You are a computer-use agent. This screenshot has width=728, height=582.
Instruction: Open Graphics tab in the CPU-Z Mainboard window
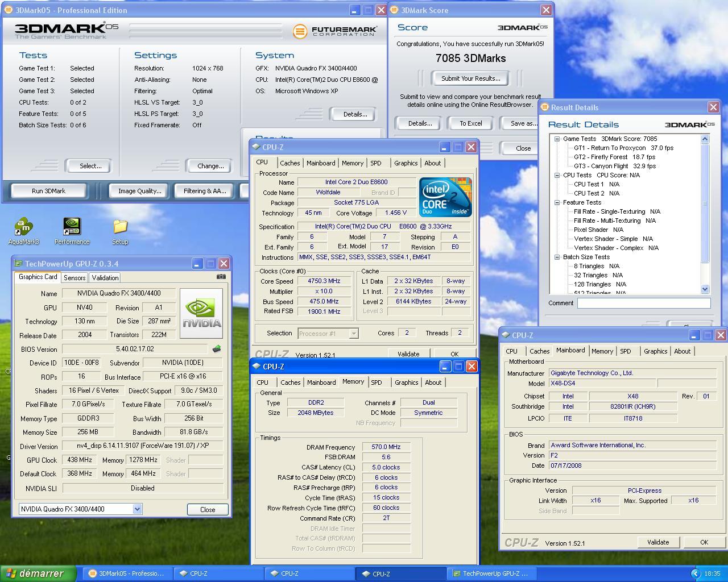click(x=655, y=351)
